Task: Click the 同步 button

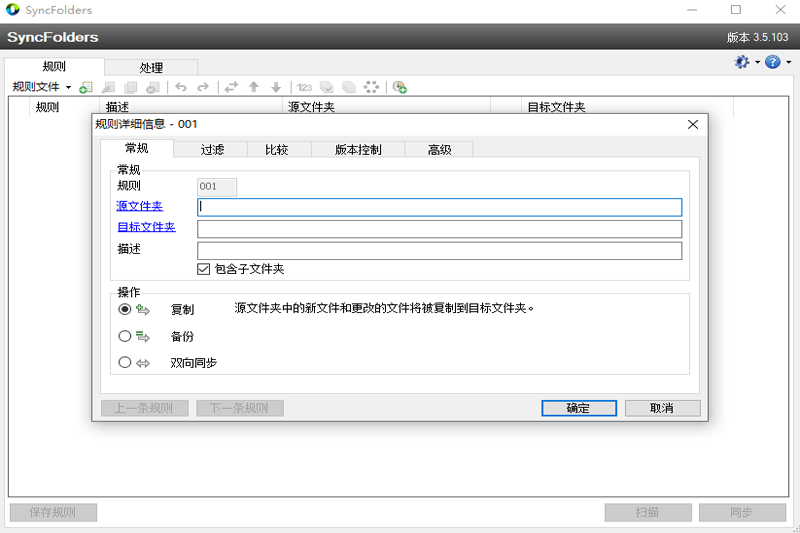Action: coord(742,513)
